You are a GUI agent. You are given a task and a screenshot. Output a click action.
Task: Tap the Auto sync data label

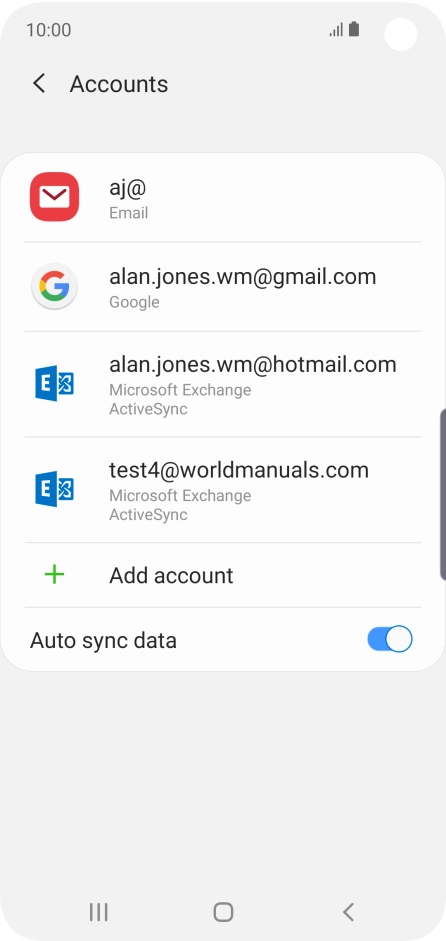pos(103,640)
